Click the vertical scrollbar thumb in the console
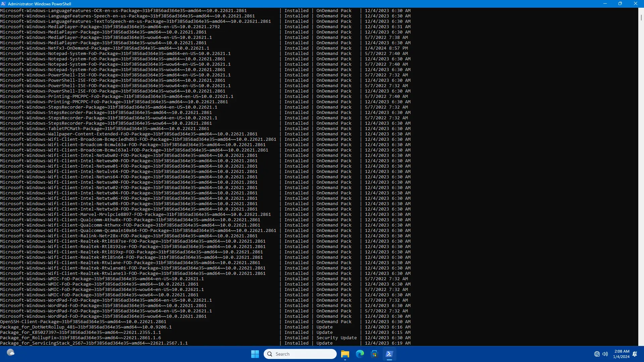 tap(641, 17)
